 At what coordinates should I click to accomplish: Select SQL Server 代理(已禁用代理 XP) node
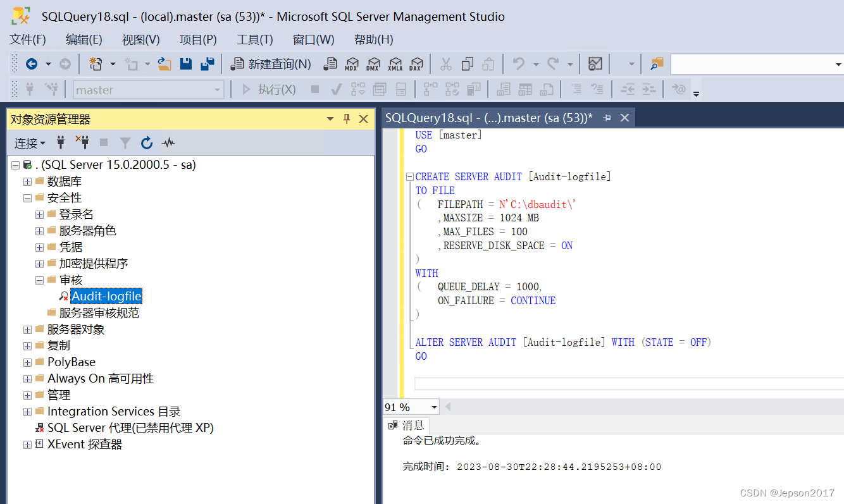pos(130,428)
